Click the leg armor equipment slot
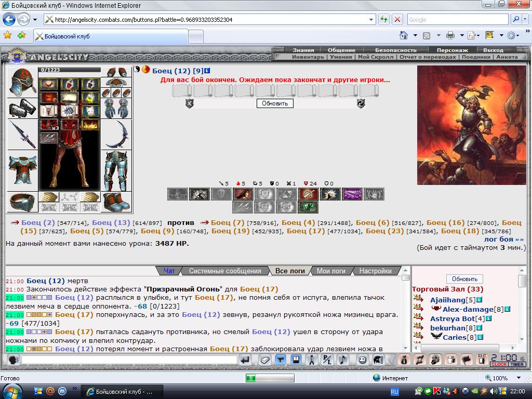Image resolution: width=532 pixels, height=399 pixels. pos(116,170)
